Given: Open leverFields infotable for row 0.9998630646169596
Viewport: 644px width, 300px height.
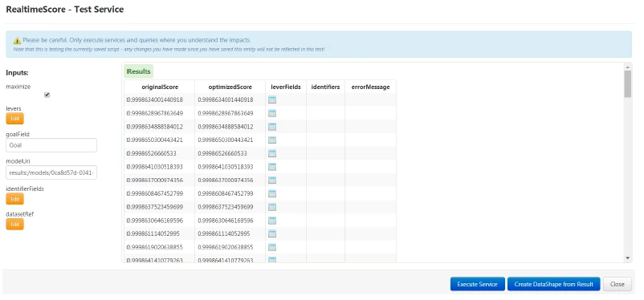Looking at the screenshot, I should (272, 221).
